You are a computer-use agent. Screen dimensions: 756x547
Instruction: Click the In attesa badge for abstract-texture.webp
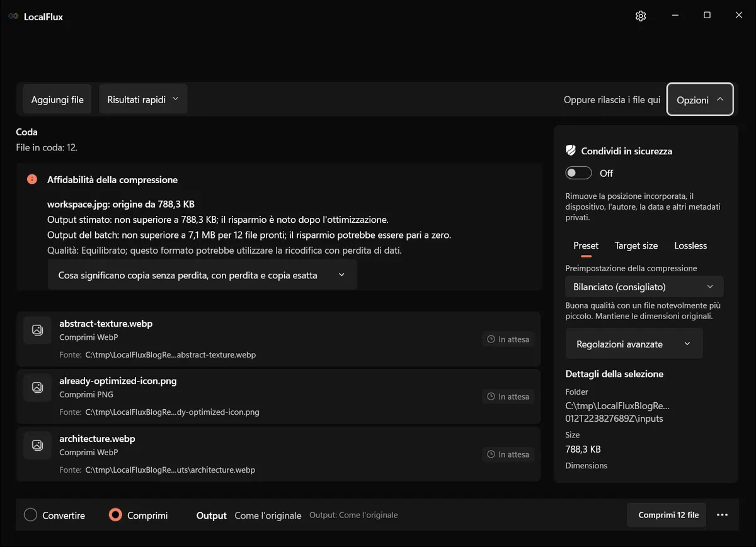(508, 339)
